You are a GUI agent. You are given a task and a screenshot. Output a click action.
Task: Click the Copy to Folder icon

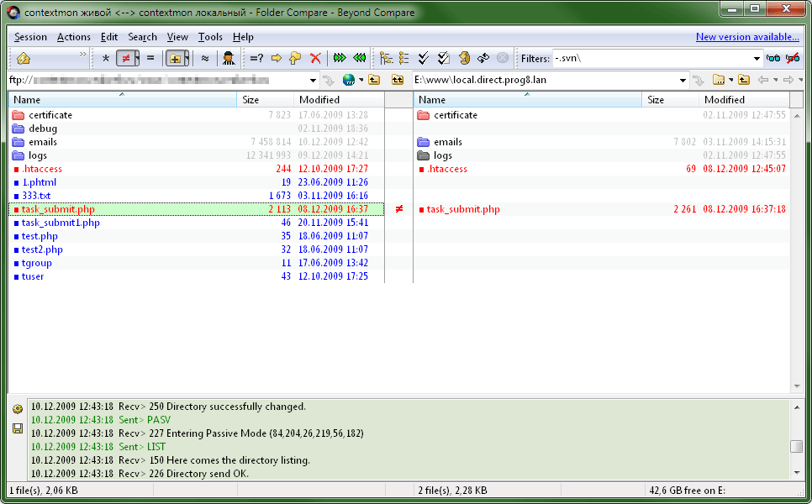tap(295, 59)
